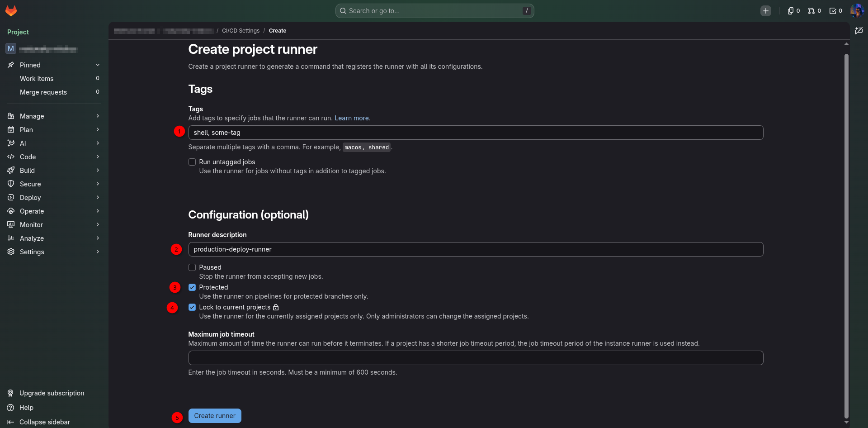Image resolution: width=868 pixels, height=428 pixels.
Task: Click the lock icon beside Lock to current projects
Action: click(x=276, y=307)
